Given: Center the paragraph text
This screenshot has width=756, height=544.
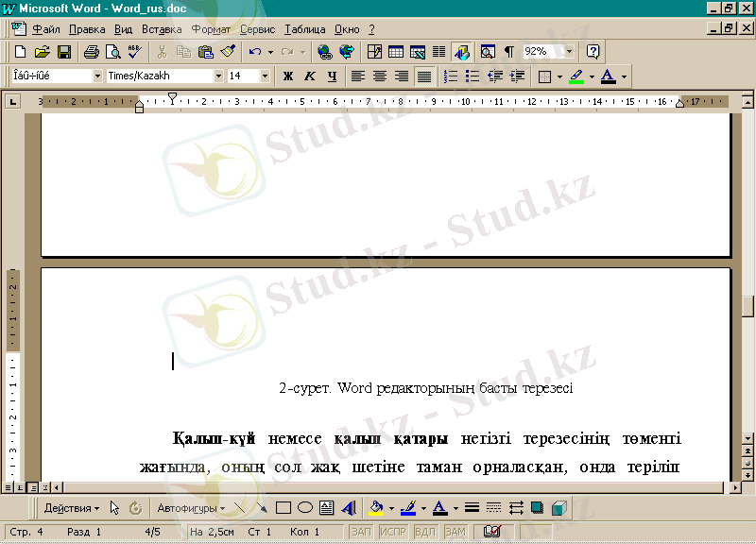Looking at the screenshot, I should click(x=380, y=76).
